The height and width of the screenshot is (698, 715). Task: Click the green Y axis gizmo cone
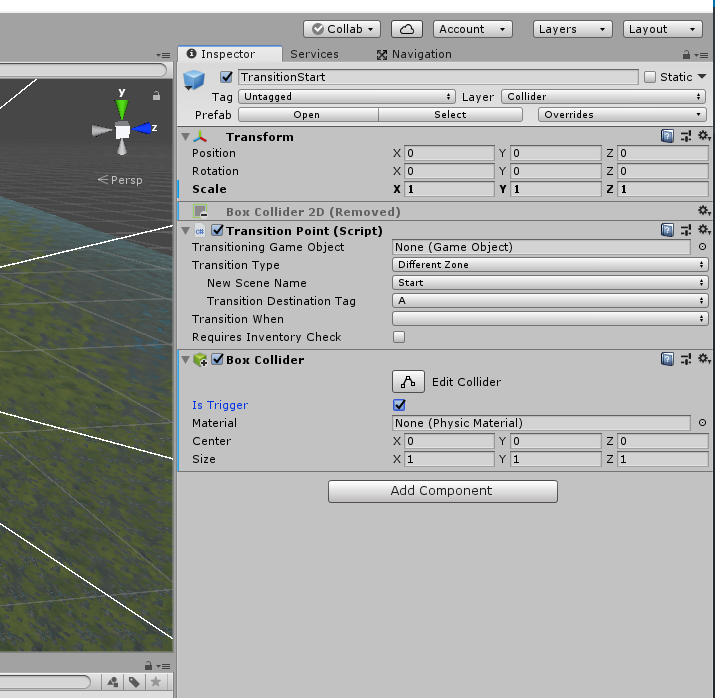click(x=122, y=109)
